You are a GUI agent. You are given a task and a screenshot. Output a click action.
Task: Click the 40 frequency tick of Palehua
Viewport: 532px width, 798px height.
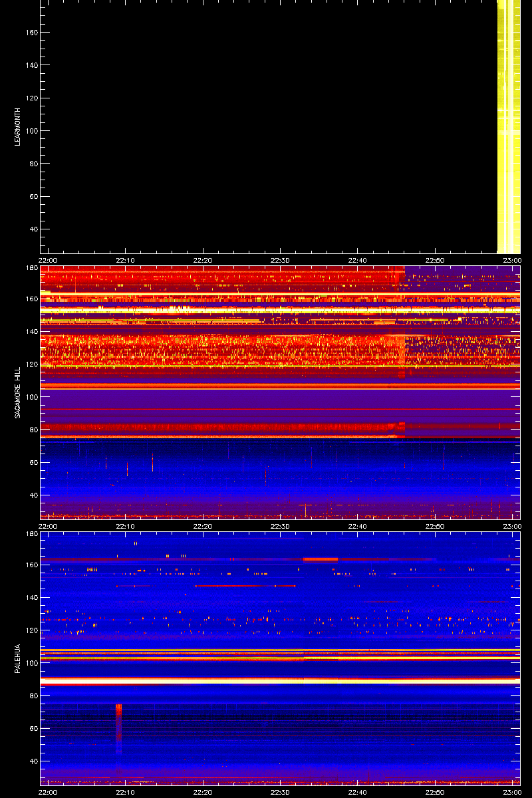pos(34,761)
